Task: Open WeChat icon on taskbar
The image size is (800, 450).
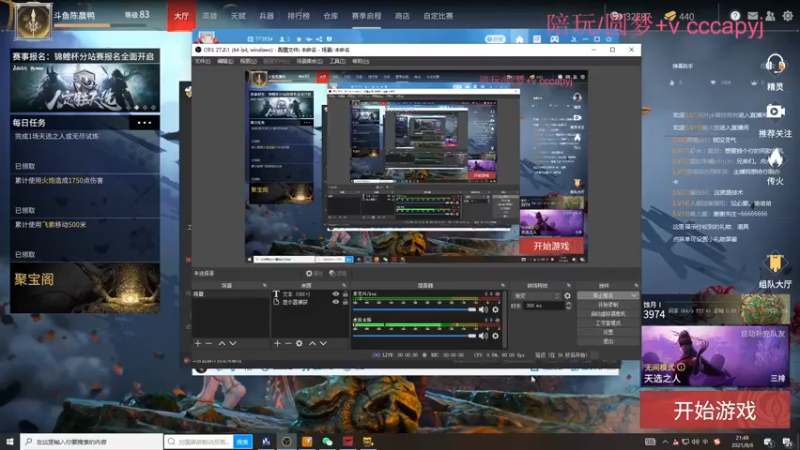Action: click(327, 441)
